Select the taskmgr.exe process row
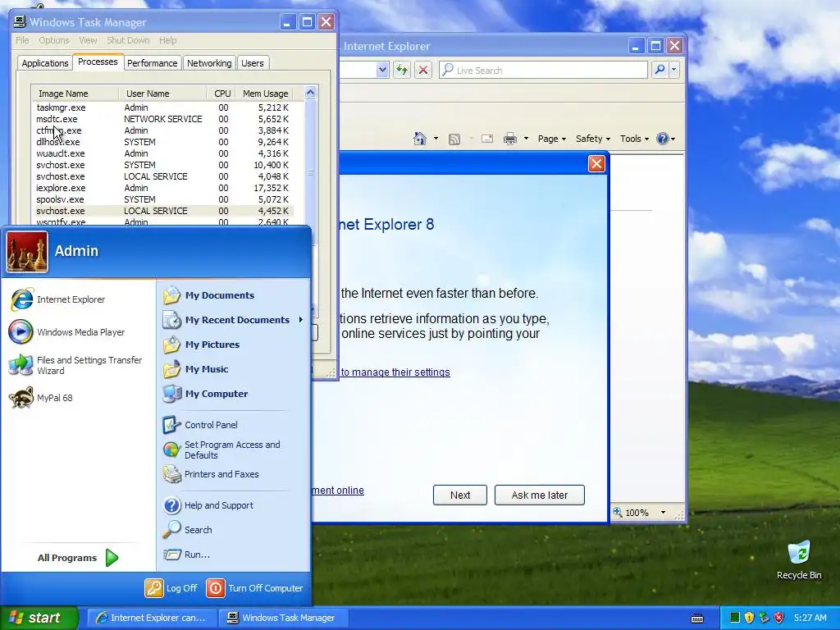The height and width of the screenshot is (630, 840). [163, 107]
